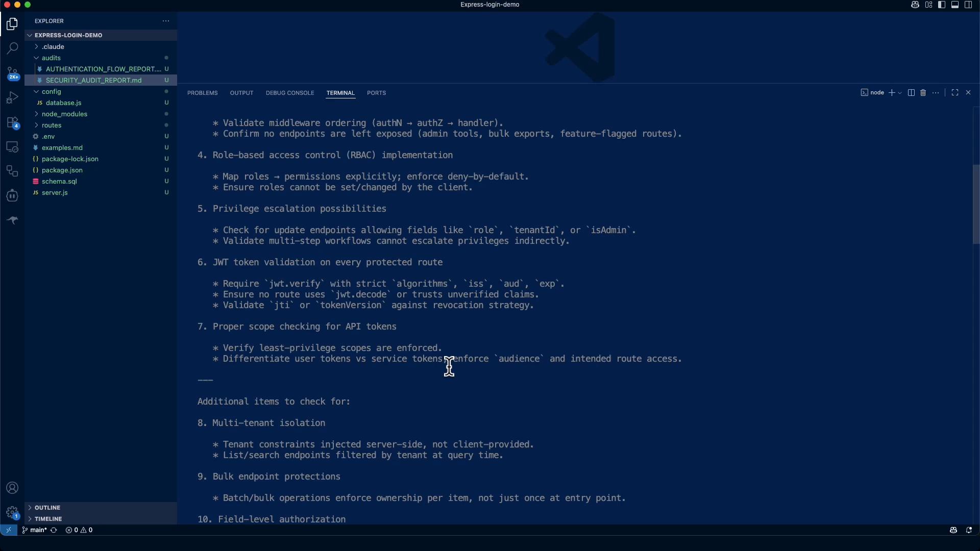Open the connected boxes icon in activity bar

pyautogui.click(x=12, y=171)
